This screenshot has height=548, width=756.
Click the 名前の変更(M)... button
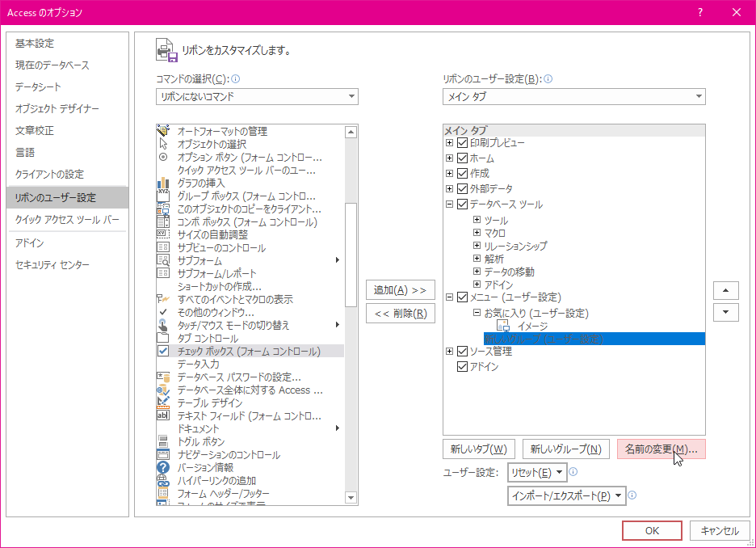(661, 449)
